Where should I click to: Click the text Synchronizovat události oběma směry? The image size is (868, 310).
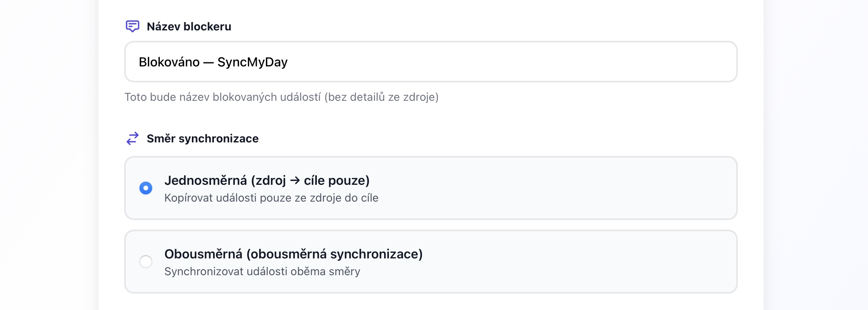coord(262,272)
